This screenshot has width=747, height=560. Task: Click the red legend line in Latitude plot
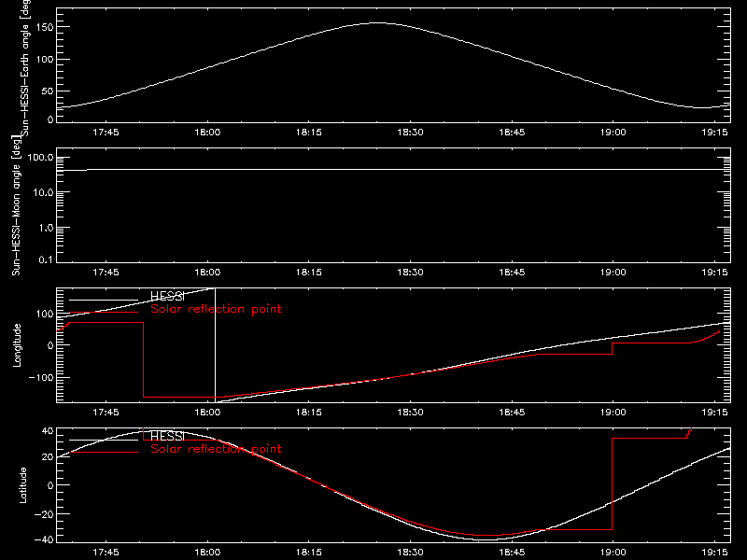(104, 452)
